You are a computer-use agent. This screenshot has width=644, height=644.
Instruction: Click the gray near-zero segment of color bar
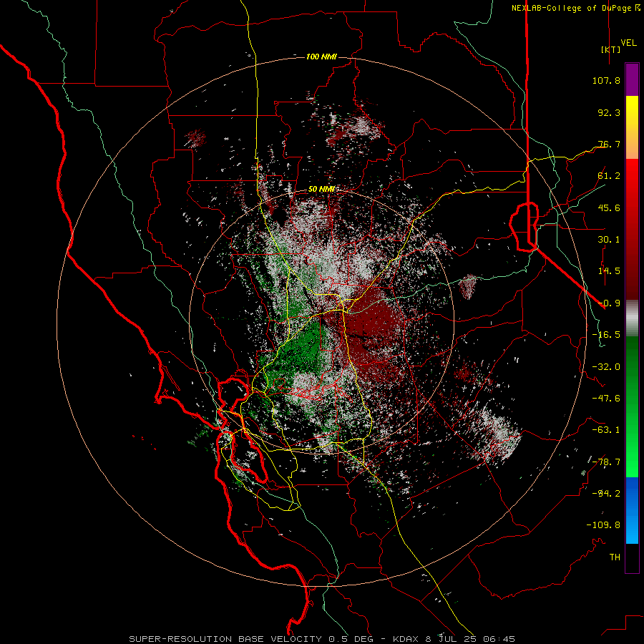(632, 318)
